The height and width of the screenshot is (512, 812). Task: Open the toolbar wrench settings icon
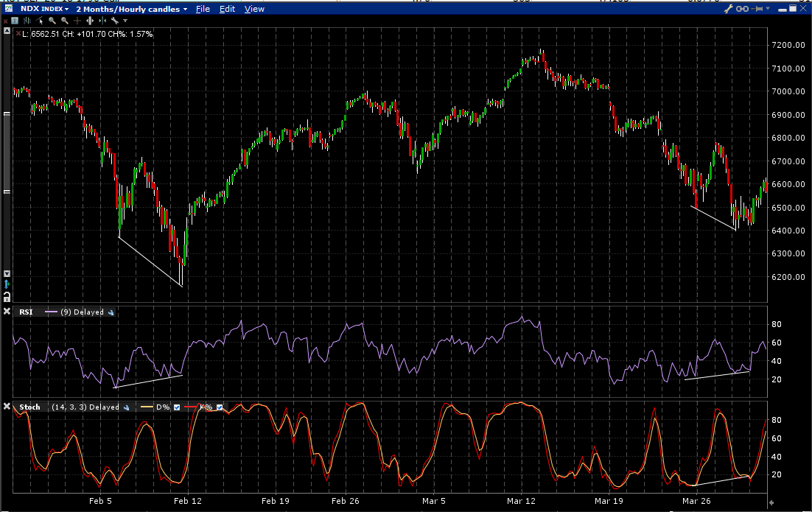[115, 21]
